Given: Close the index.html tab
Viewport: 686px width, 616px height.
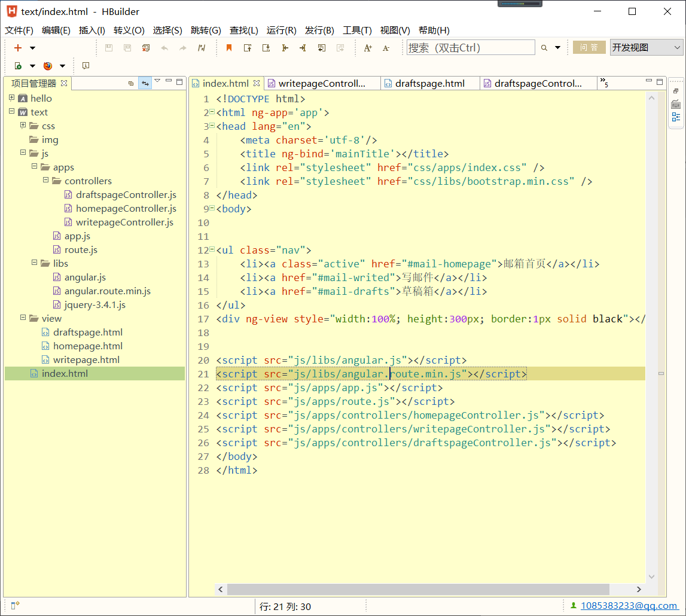Looking at the screenshot, I should pos(257,83).
